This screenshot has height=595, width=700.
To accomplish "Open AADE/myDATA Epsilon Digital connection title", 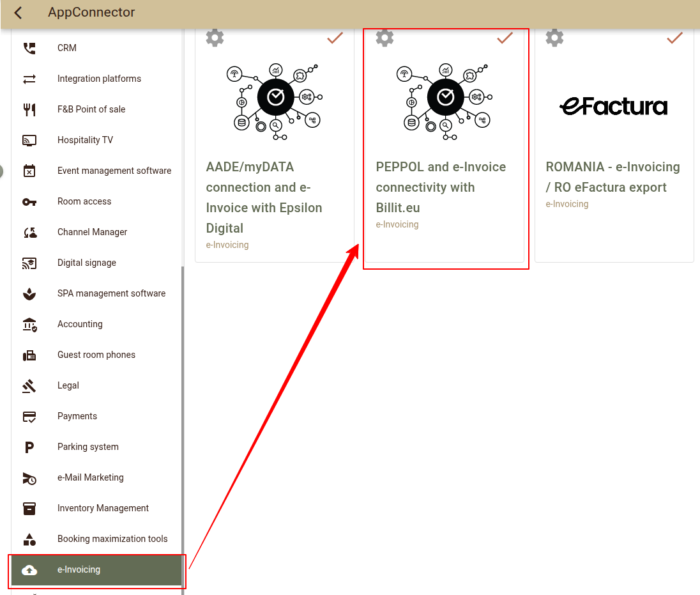I will click(x=264, y=197).
